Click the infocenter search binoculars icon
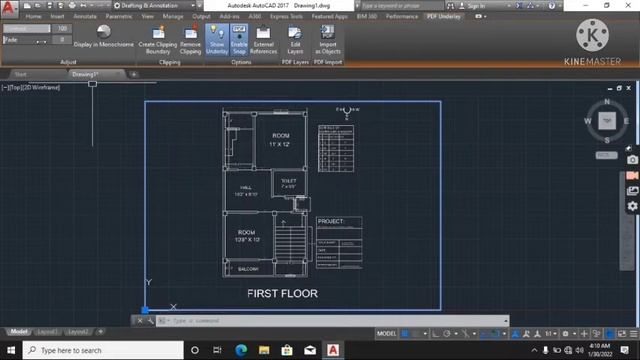 click(x=450, y=6)
